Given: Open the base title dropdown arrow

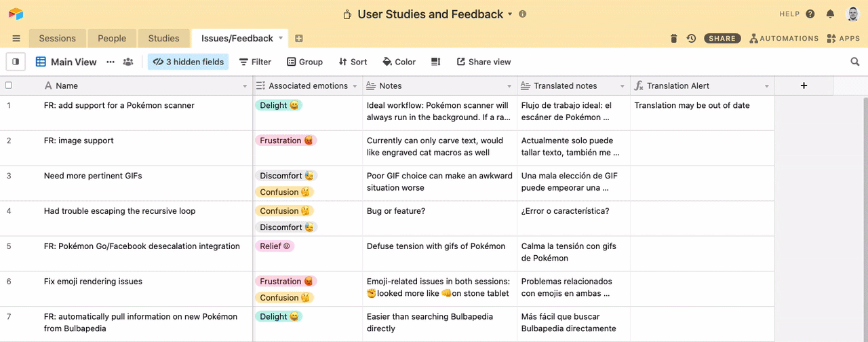Looking at the screenshot, I should point(510,14).
